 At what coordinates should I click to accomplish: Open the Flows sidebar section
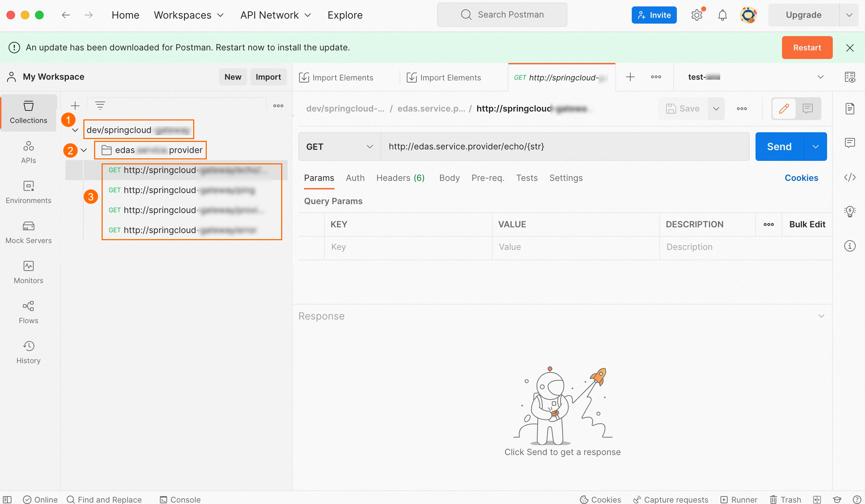point(29,312)
